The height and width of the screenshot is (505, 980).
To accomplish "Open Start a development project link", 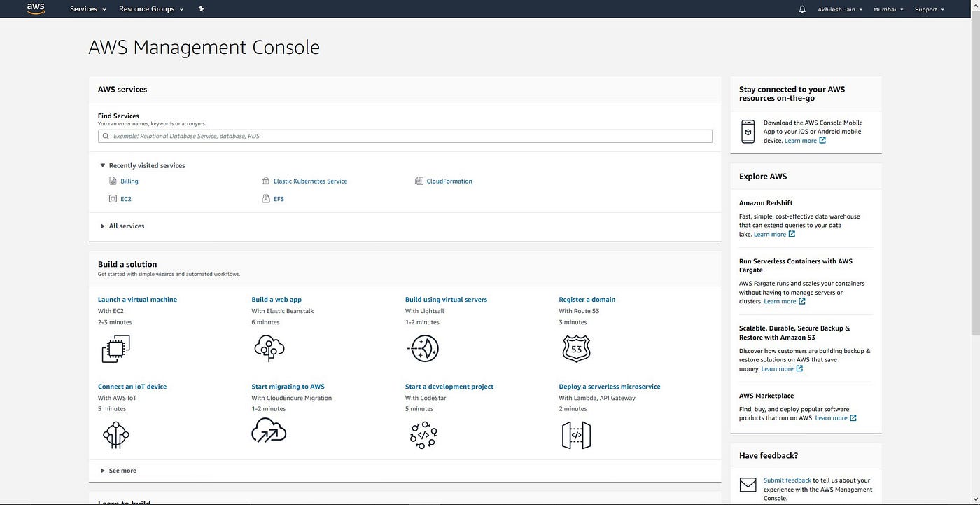I will coord(449,387).
